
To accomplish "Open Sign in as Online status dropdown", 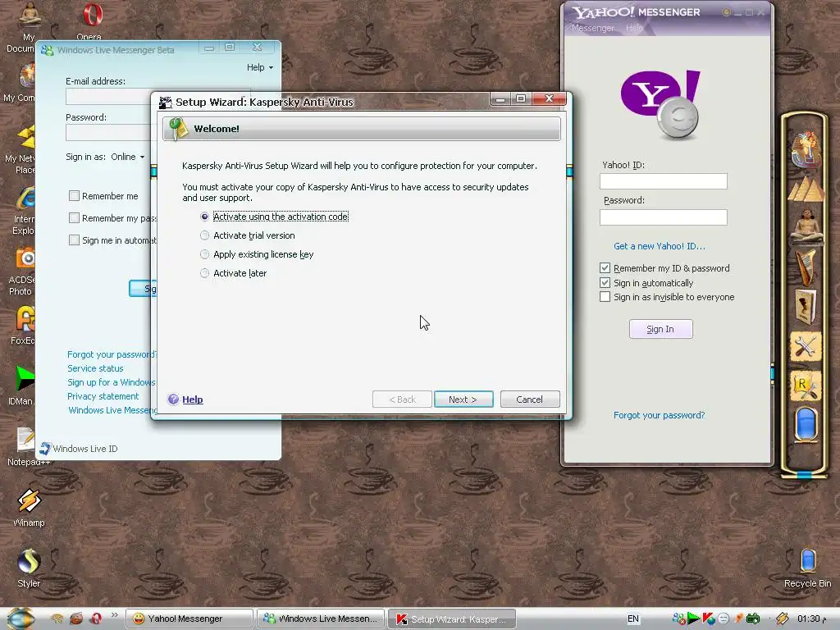I will pos(127,157).
